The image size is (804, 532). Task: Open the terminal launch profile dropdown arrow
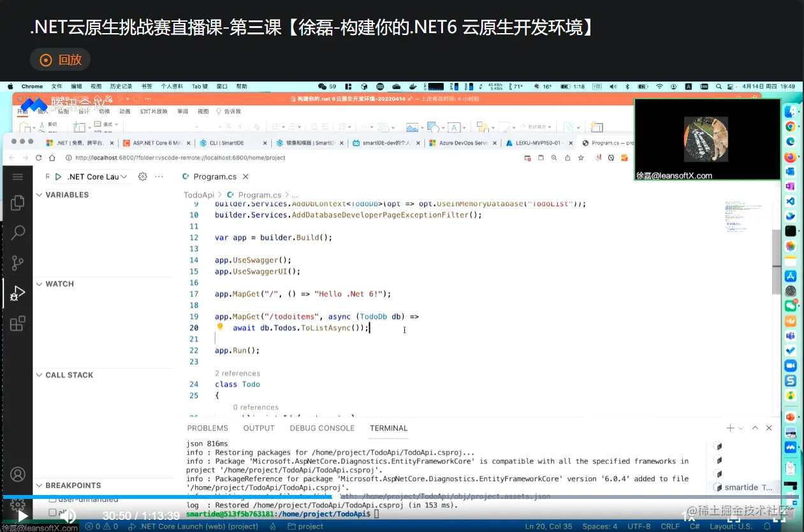click(x=741, y=428)
